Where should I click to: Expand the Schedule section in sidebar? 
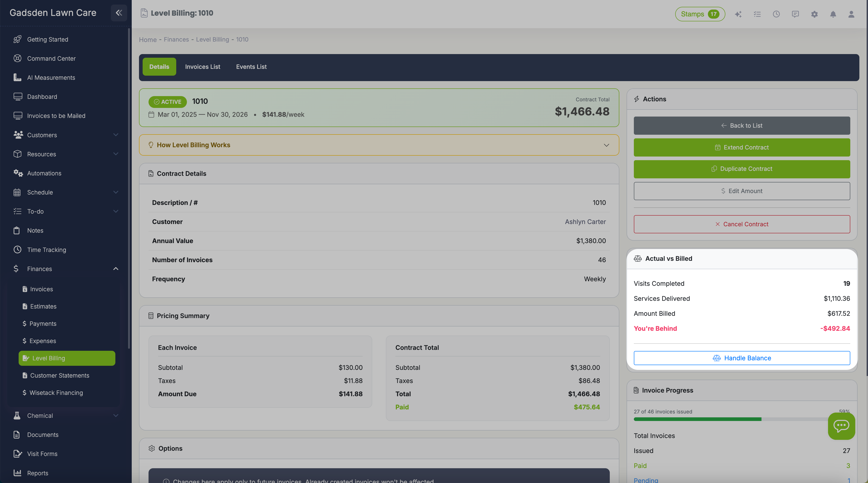tap(116, 192)
